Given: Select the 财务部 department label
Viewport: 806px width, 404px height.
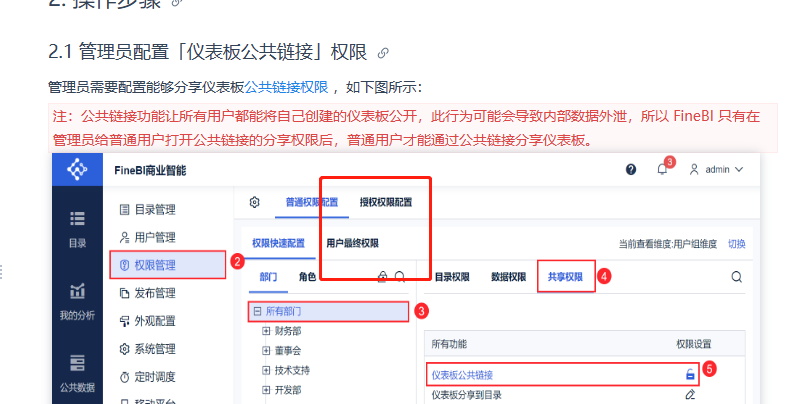Looking at the screenshot, I should 288,331.
